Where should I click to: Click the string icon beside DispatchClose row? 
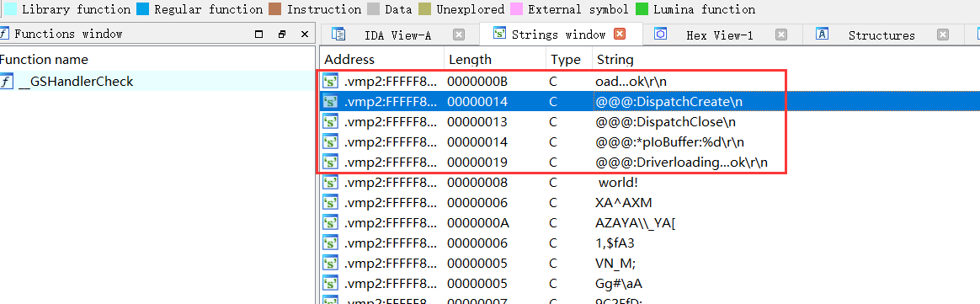[x=330, y=121]
